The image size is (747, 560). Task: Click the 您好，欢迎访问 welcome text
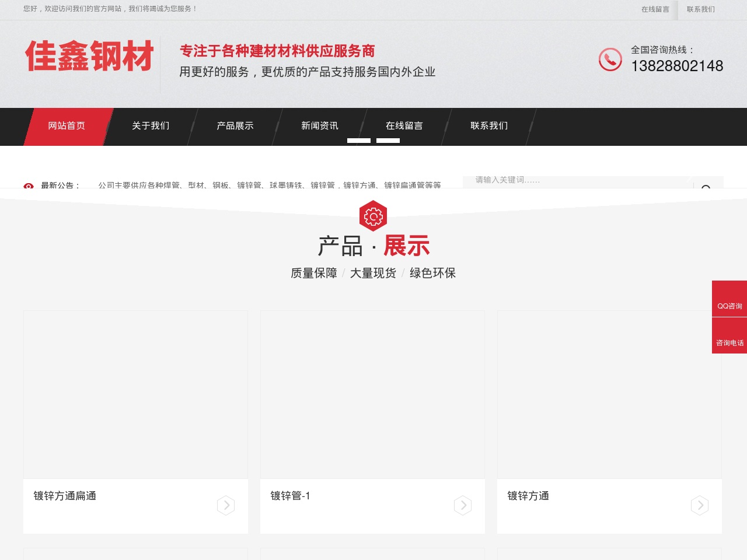110,9
